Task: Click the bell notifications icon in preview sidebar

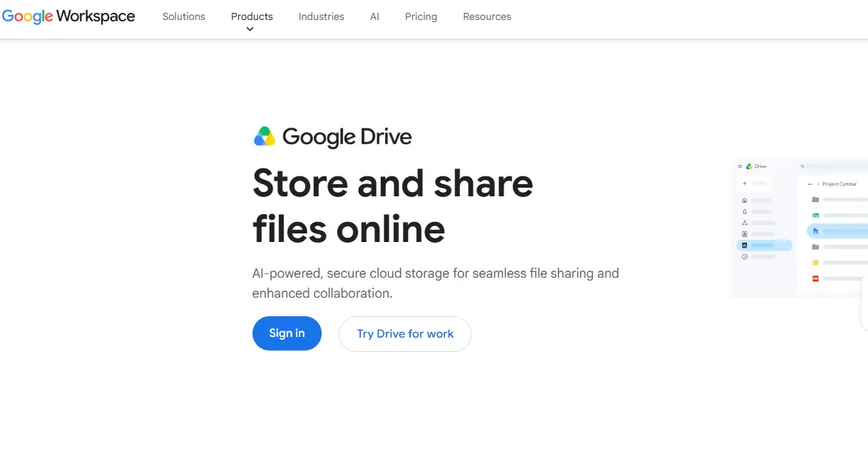Action: pyautogui.click(x=745, y=212)
